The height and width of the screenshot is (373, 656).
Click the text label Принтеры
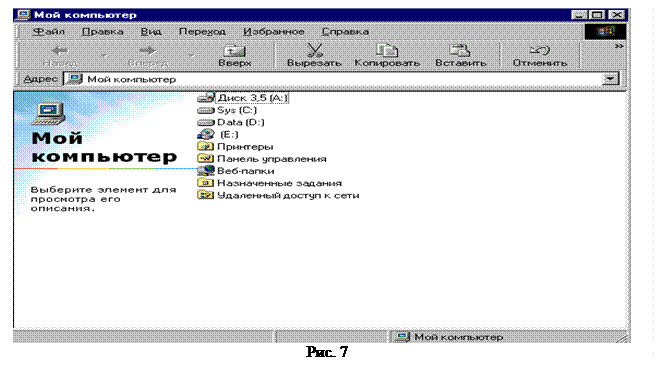(245, 147)
